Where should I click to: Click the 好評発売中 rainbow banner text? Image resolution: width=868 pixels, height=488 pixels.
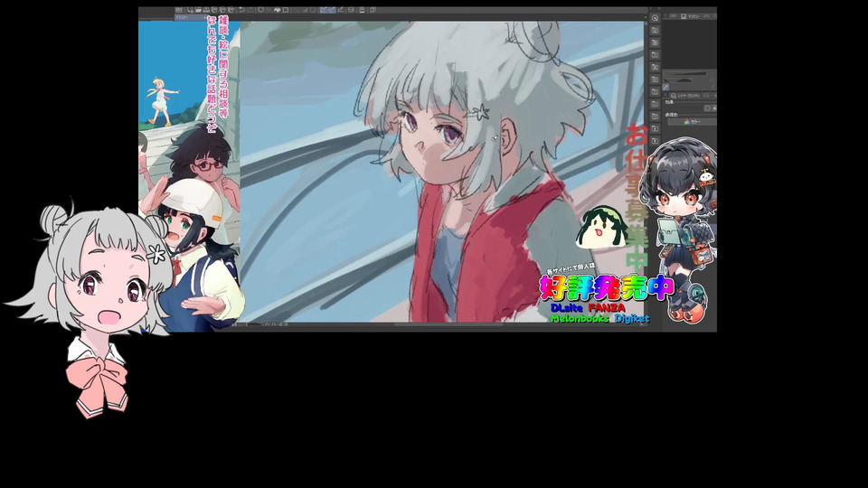(x=607, y=287)
